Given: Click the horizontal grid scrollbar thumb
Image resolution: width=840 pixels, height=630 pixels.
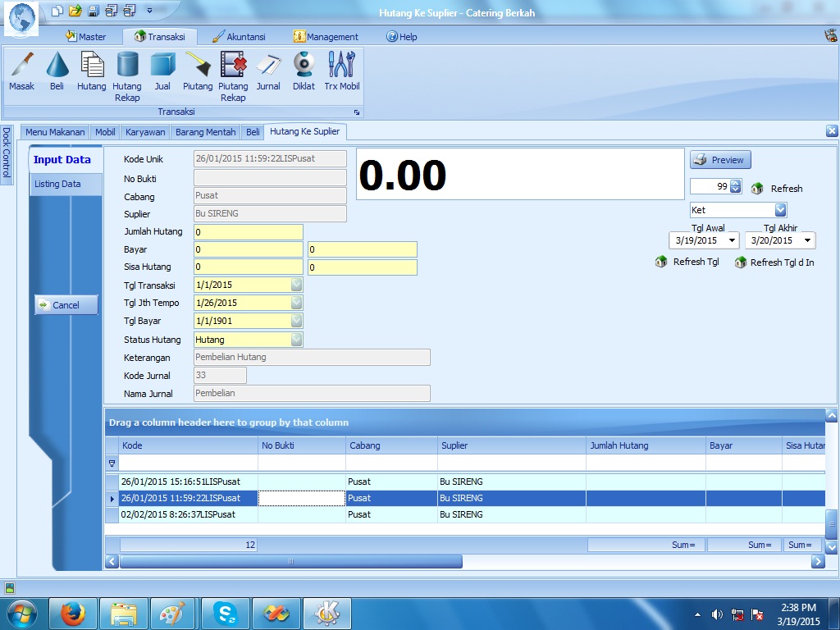Looking at the screenshot, I should click(290, 562).
